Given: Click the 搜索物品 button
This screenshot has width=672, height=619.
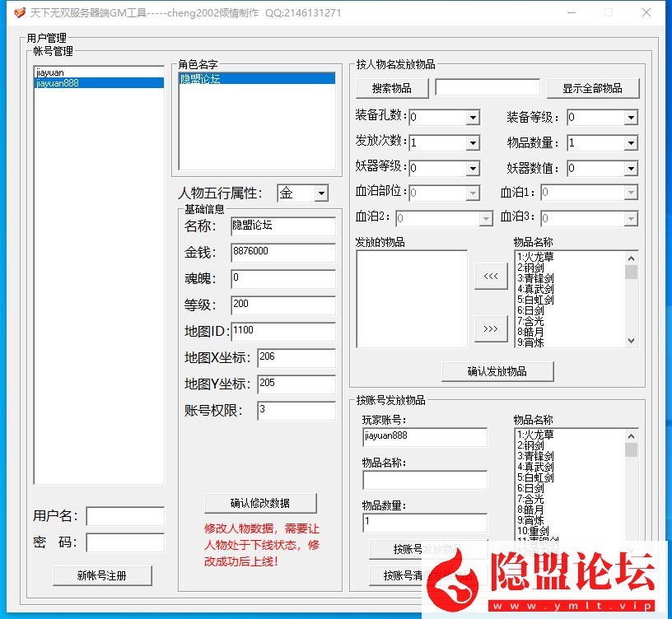Looking at the screenshot, I should [x=392, y=88].
